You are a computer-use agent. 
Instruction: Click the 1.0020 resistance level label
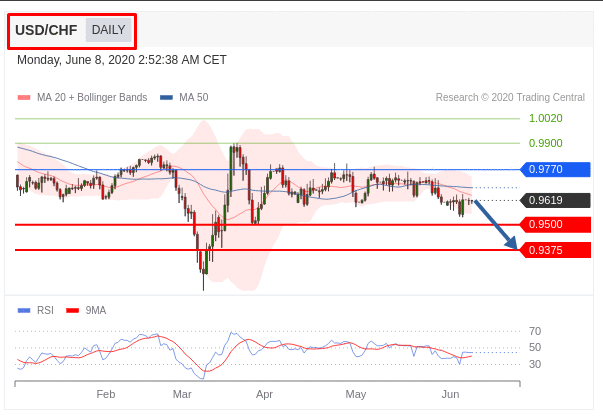(x=545, y=118)
